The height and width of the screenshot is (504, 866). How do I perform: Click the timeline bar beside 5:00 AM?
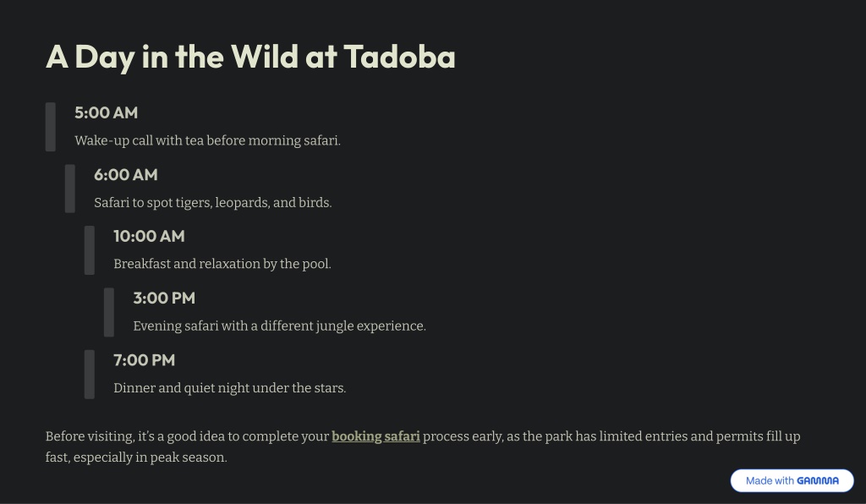(50, 126)
